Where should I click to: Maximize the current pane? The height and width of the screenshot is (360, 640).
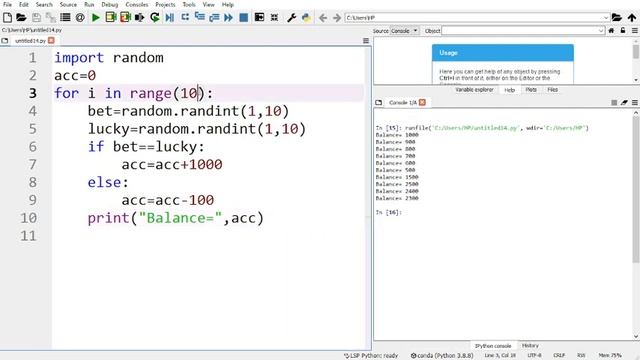coord(259,18)
